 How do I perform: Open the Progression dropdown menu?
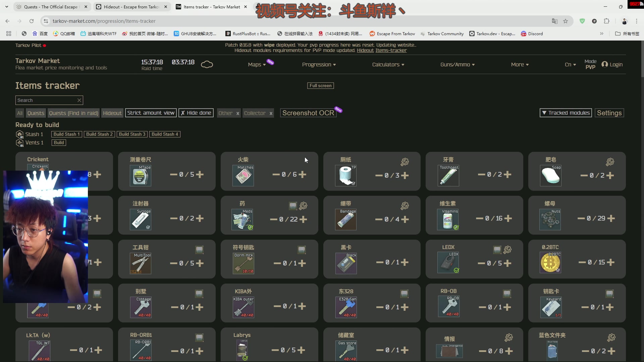[319, 65]
